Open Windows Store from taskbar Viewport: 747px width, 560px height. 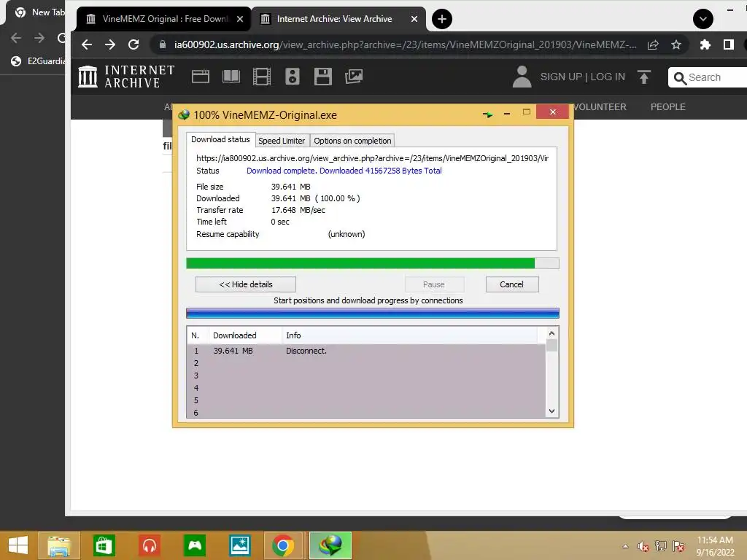(x=104, y=545)
